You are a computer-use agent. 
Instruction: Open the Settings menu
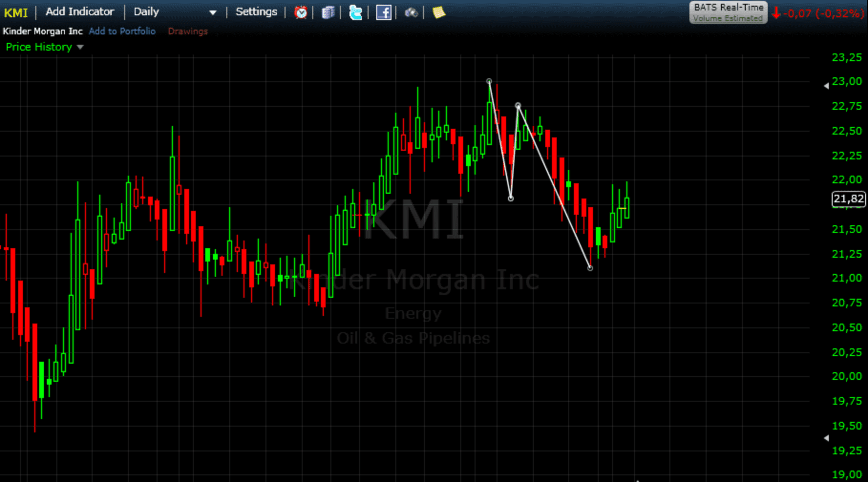tap(256, 12)
